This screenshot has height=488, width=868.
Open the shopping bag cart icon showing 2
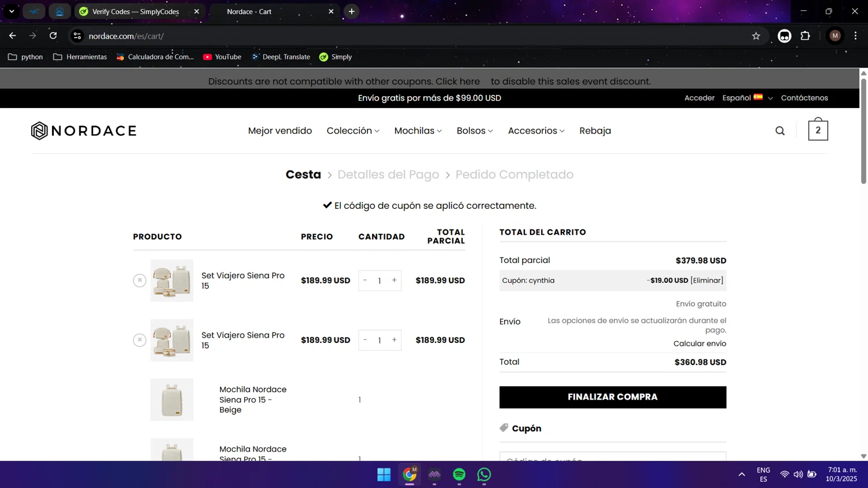point(818,129)
